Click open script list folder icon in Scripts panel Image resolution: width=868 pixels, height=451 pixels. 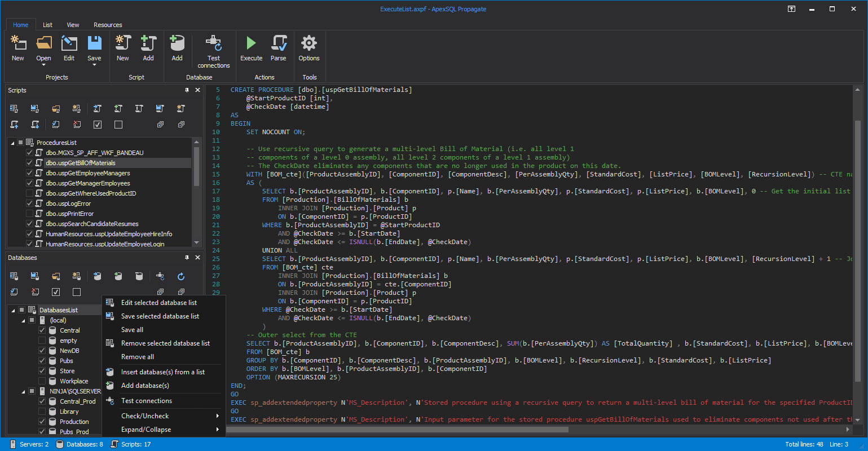(x=56, y=108)
